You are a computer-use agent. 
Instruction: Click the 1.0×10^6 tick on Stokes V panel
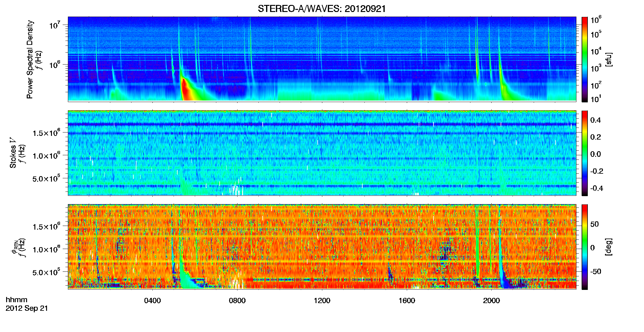[46, 155]
